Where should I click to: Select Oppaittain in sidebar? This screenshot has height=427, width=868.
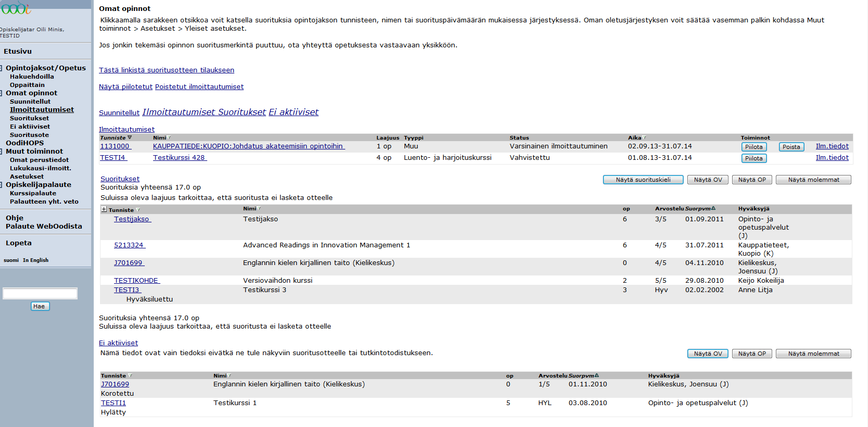point(27,85)
